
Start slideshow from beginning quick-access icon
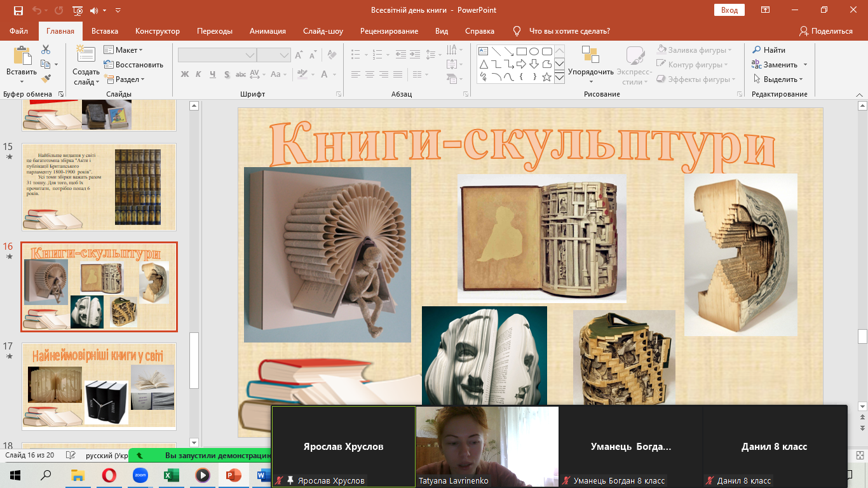78,10
